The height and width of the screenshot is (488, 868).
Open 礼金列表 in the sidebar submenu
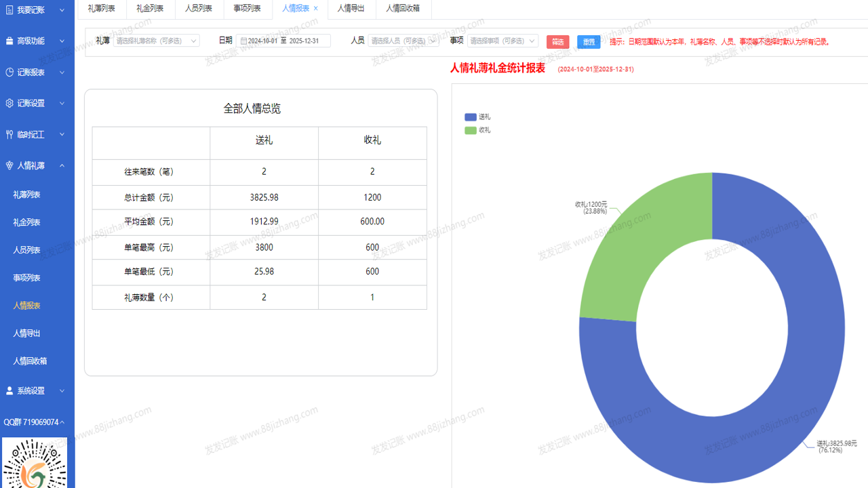[x=27, y=223]
